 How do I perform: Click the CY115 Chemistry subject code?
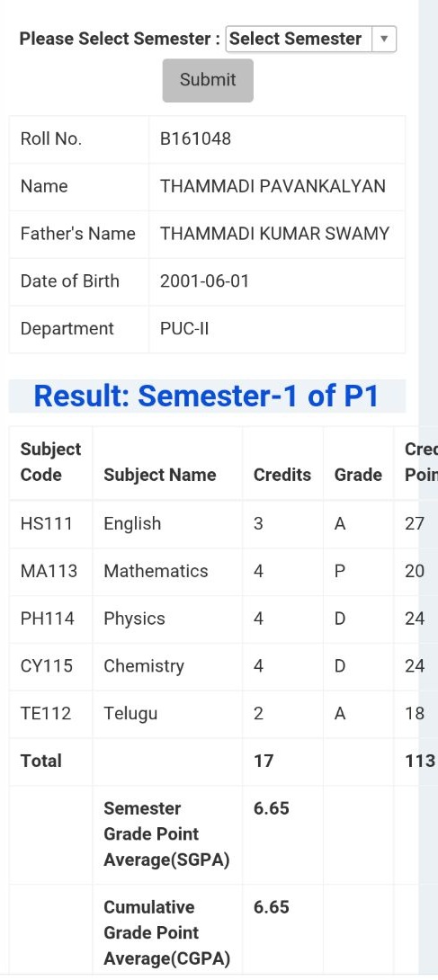pos(46,666)
